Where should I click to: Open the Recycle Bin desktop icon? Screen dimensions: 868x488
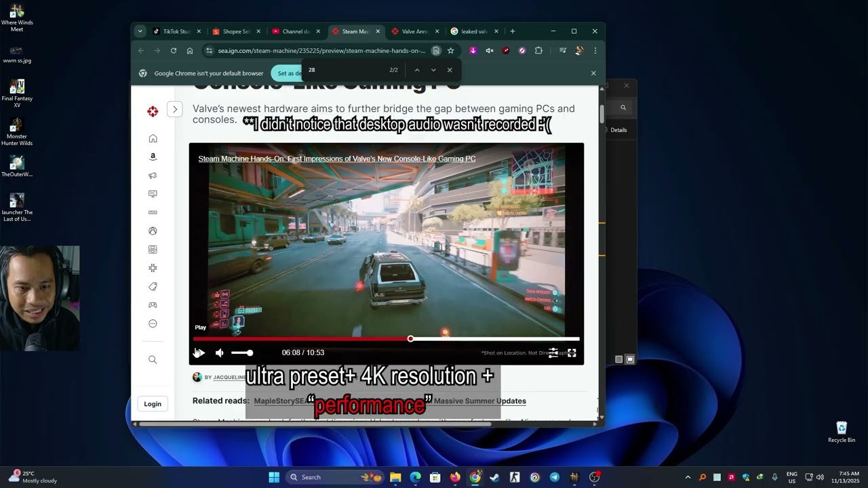click(842, 432)
